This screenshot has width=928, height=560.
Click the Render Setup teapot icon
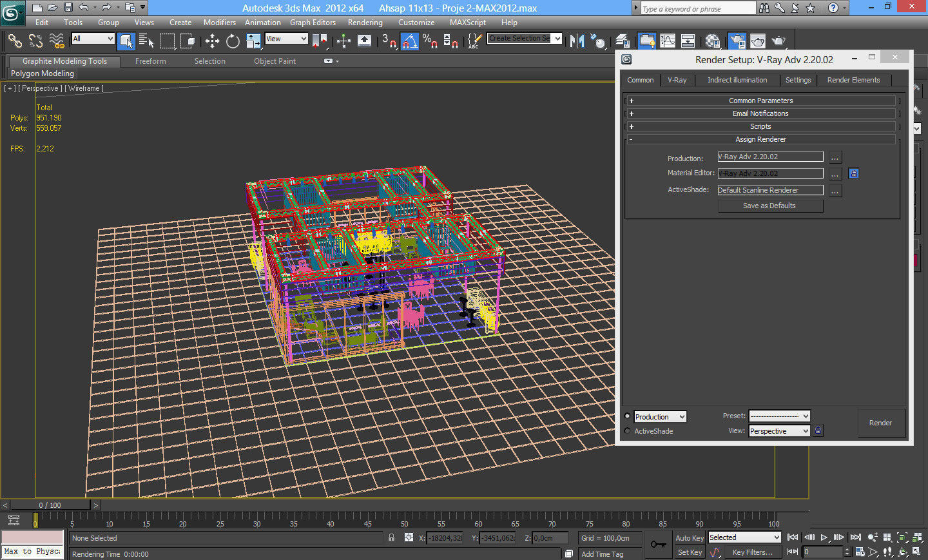click(x=737, y=41)
